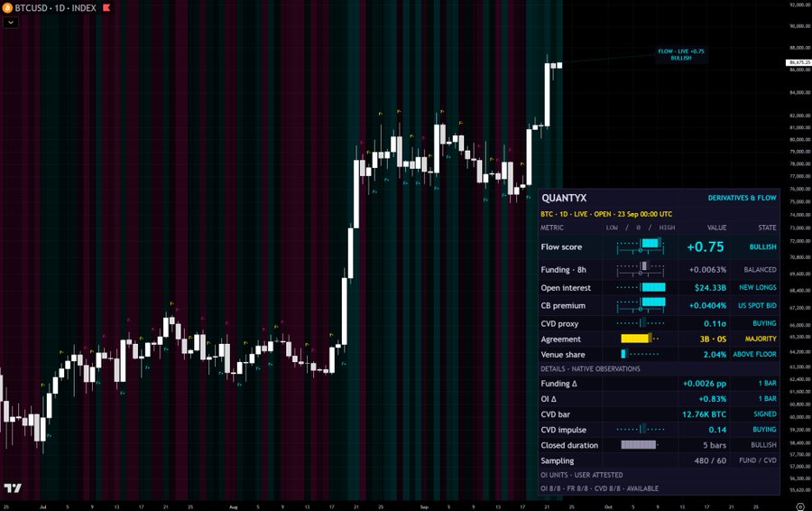Viewport: 812px width, 511px height.
Task: Click the OI UNITS · USER ATTESTED footer line
Action: [582, 475]
